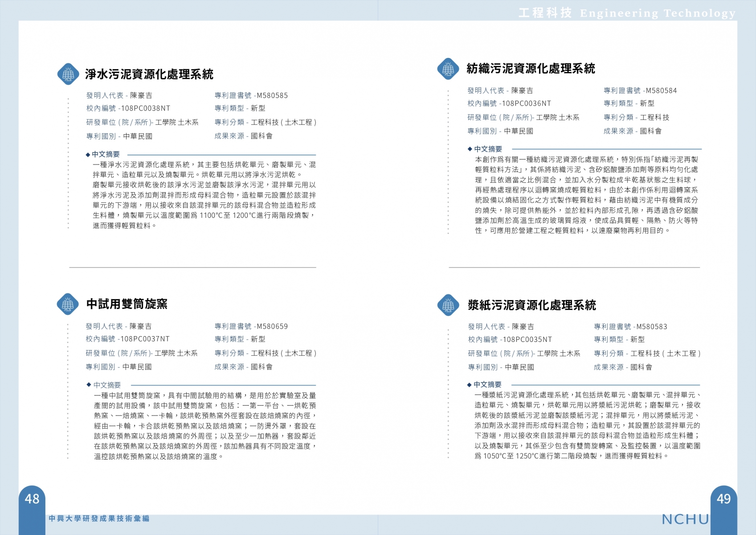Click the NCHU logo text
Screen dimensions: 756x535
(x=685, y=519)
